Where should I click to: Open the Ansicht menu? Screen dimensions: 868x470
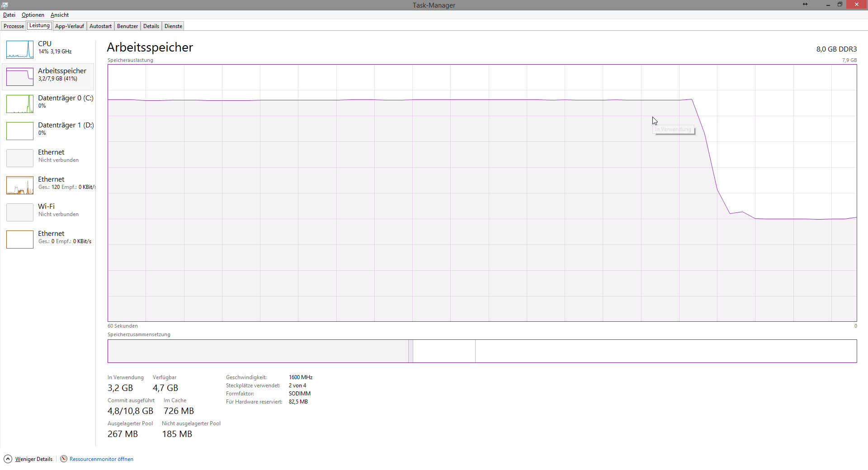click(60, 15)
